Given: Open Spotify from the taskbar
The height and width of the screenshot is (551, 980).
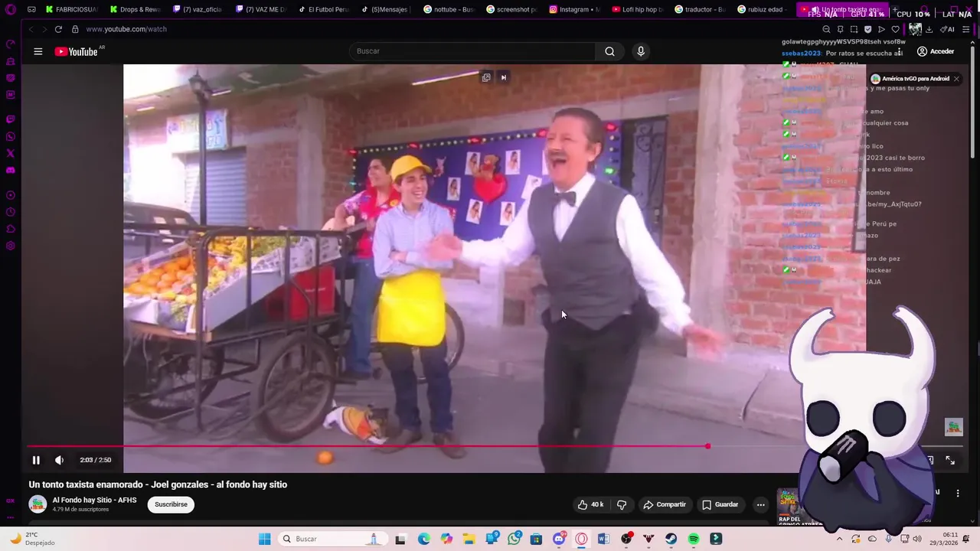Looking at the screenshot, I should click(x=694, y=539).
